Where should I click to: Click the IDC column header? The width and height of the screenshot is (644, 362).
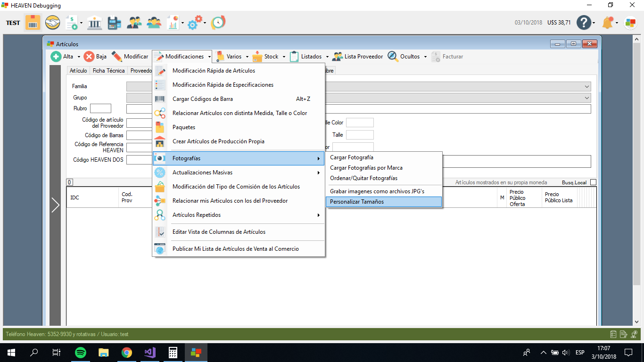(x=92, y=197)
